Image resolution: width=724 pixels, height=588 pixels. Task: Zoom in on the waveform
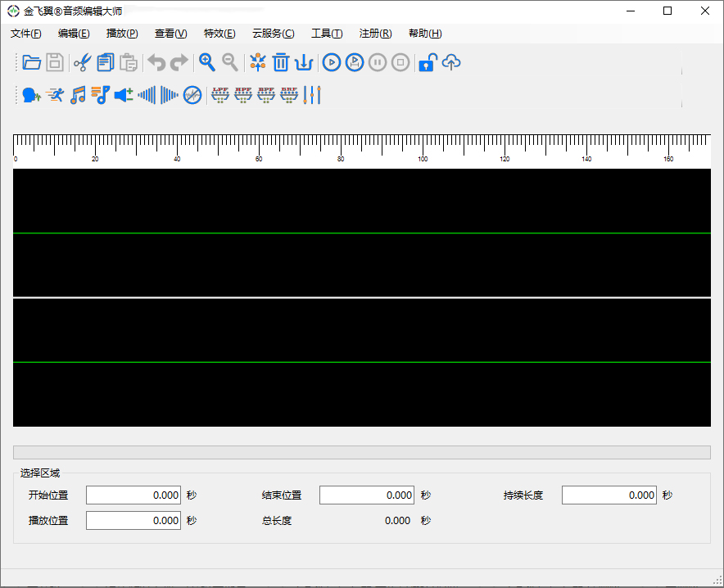tap(207, 62)
